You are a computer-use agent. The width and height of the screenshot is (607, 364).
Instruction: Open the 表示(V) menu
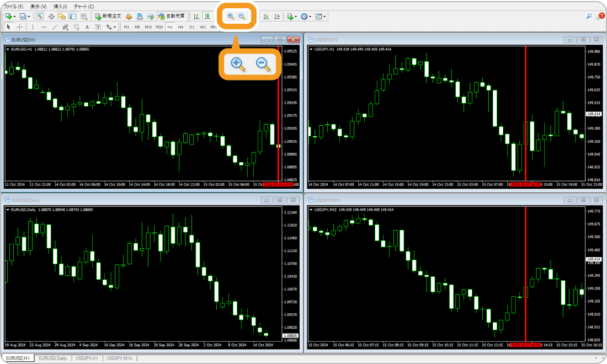point(38,7)
